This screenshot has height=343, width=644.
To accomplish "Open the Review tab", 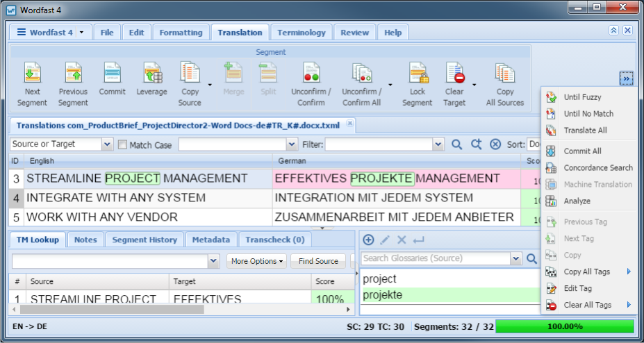I will [355, 33].
